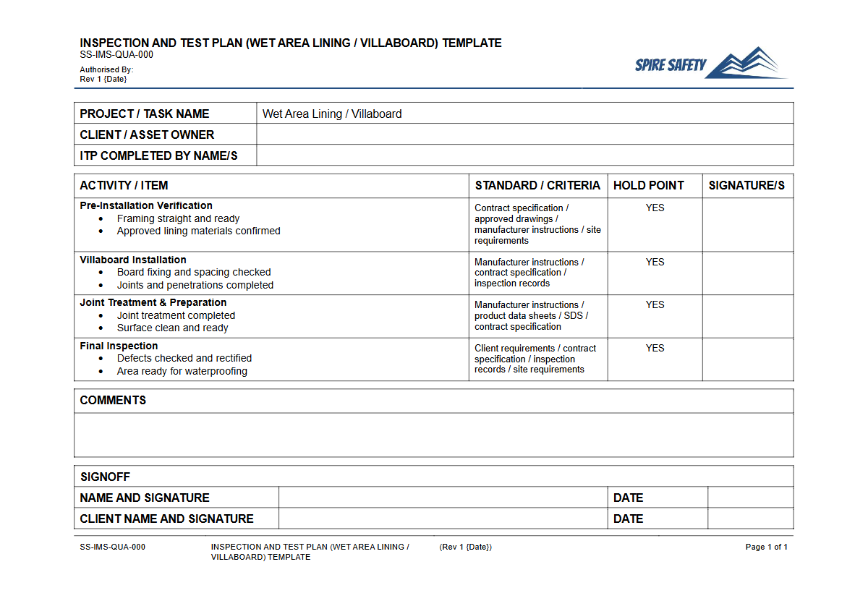The height and width of the screenshot is (614, 868).
Task: Click the Pre-Installation Verification criteria text
Action: pos(537,224)
